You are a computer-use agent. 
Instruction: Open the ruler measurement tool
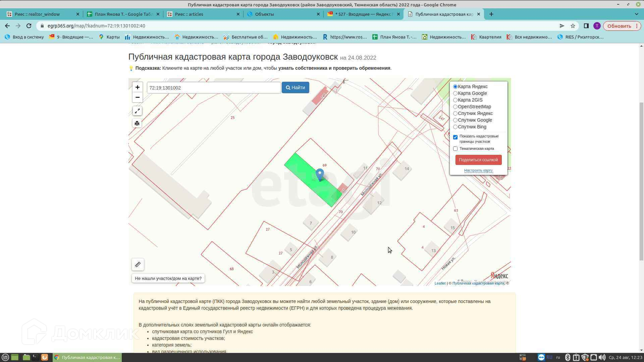coord(138,264)
